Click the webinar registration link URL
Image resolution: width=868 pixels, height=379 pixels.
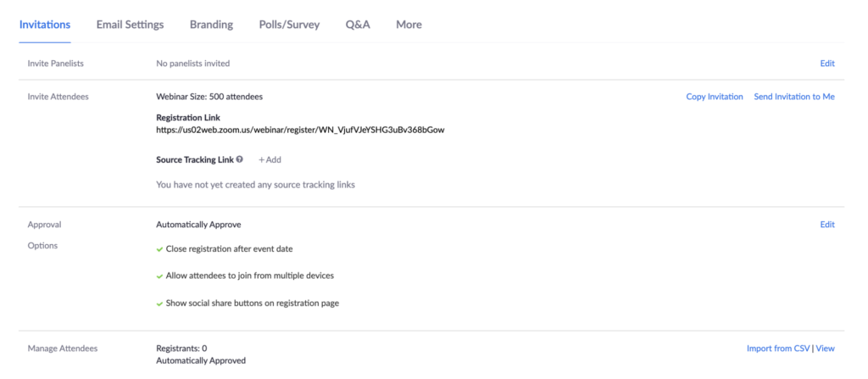[x=301, y=131]
